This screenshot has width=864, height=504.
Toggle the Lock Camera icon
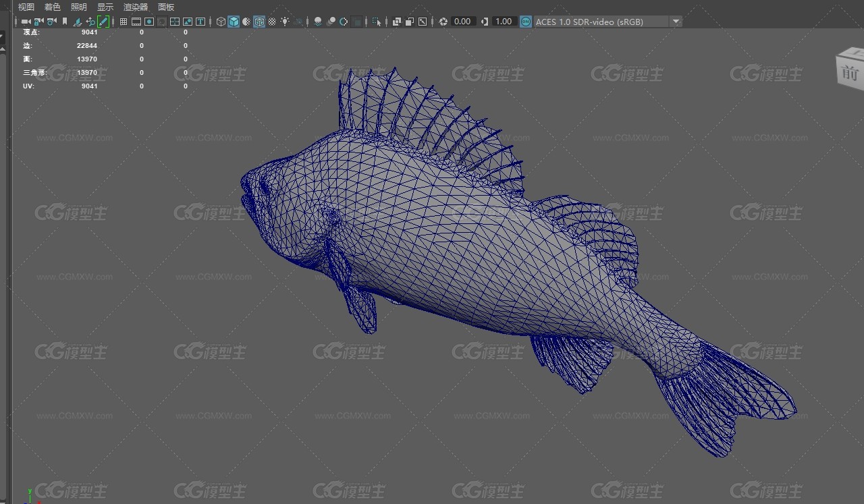tap(38, 22)
